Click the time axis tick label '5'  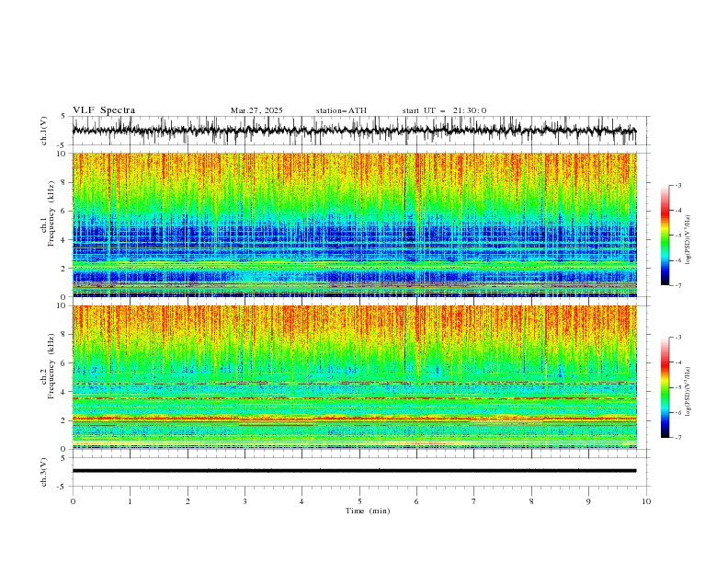pos(359,501)
